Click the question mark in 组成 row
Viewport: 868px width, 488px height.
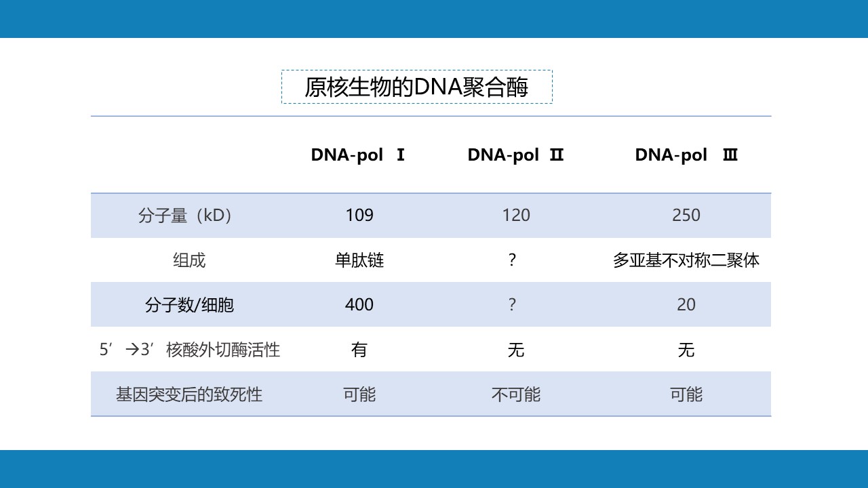[512, 260]
